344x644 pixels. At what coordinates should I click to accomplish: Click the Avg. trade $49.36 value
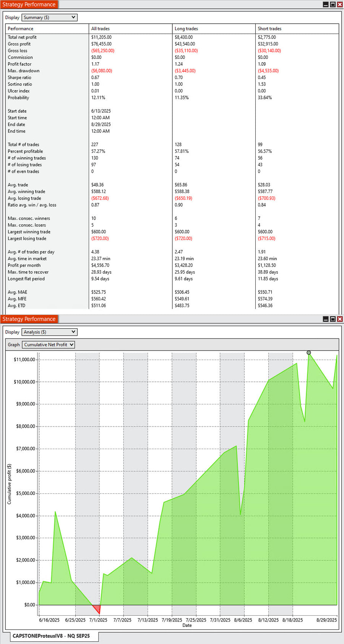97,185
